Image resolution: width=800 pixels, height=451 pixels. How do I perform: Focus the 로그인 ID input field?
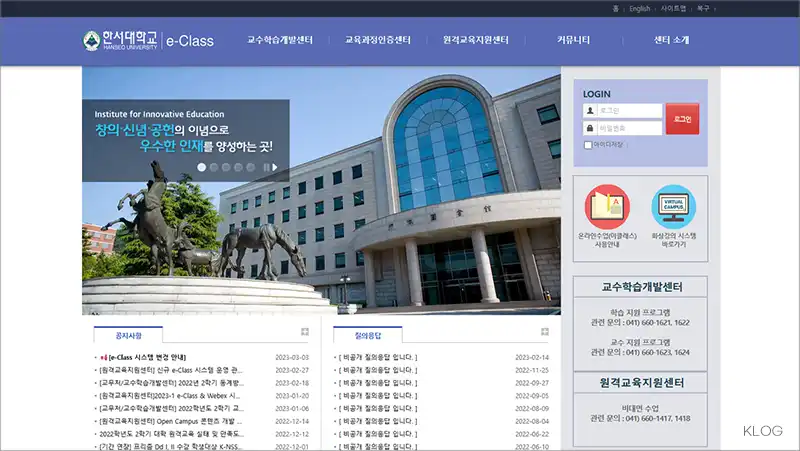629,111
